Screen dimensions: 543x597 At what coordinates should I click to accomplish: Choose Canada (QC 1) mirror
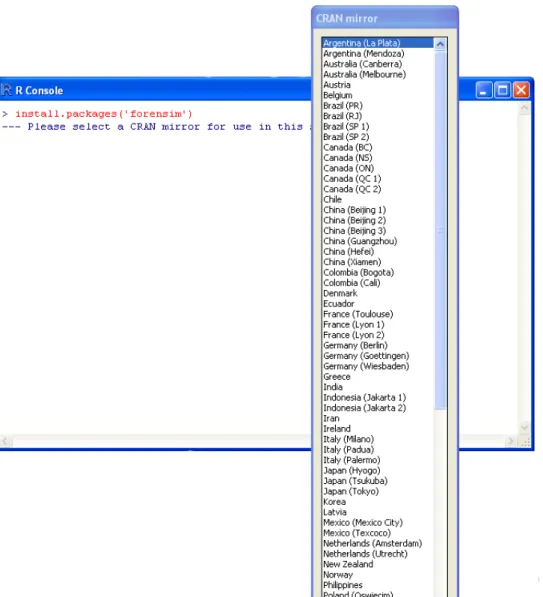pyautogui.click(x=378, y=179)
